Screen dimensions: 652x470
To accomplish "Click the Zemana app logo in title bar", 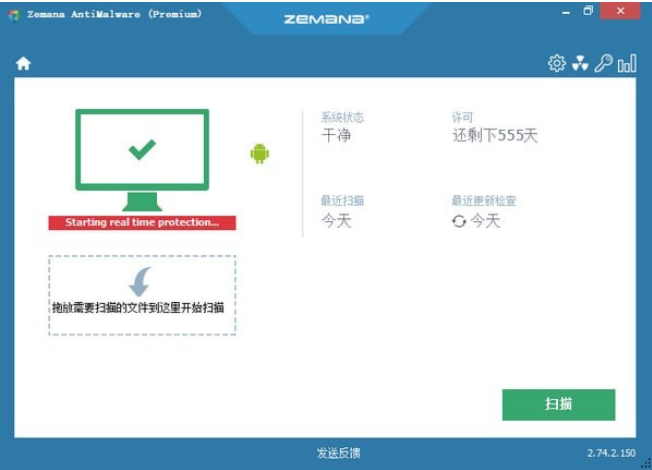I will point(14,15).
